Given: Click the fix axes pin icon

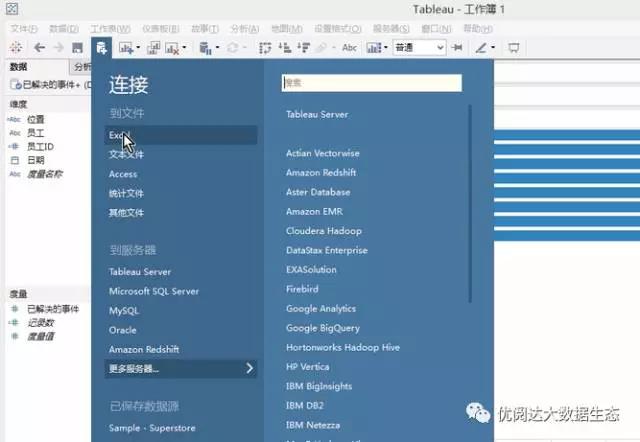Looking at the screenshot, I should tap(457, 48).
